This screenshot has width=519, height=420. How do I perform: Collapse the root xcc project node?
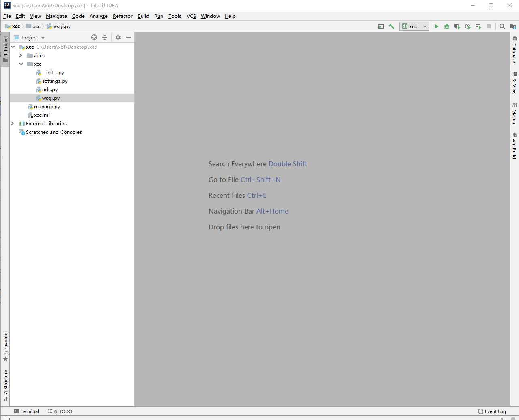click(x=13, y=47)
